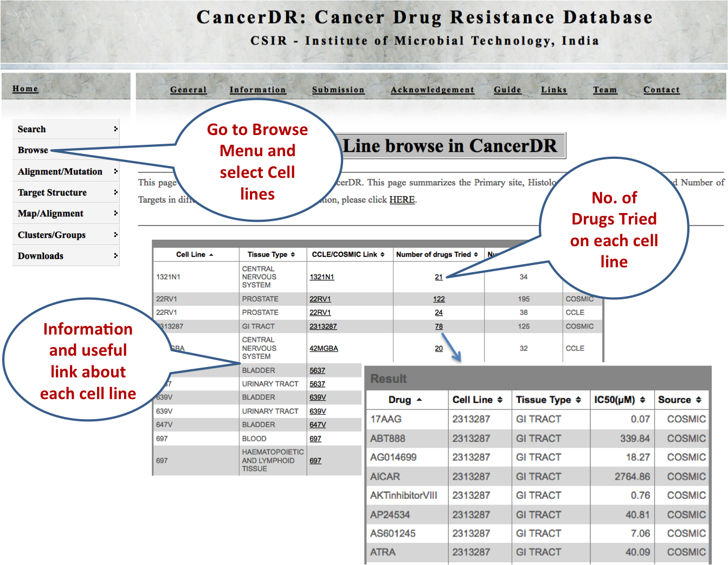Open 78 drugs tried for 2313287
The height and width of the screenshot is (565, 728).
[439, 326]
